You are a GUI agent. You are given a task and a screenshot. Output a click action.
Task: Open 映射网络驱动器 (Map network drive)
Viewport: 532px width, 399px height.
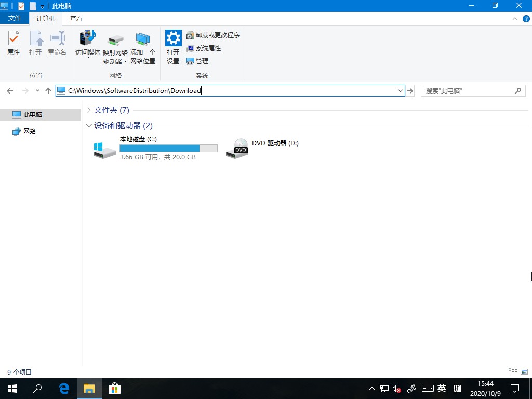coord(114,44)
